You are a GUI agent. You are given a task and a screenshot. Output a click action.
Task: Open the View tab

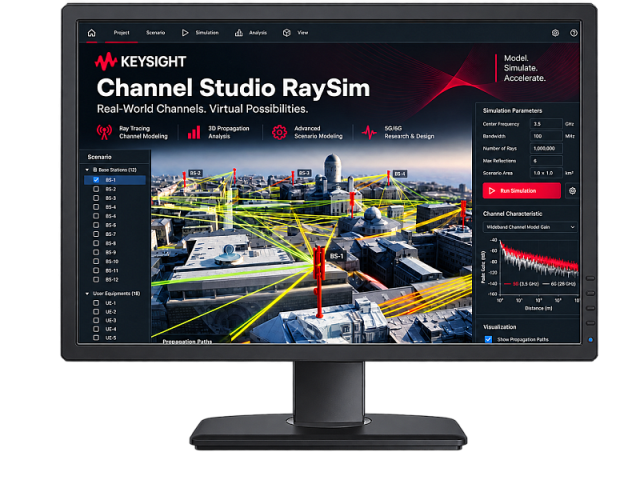[x=296, y=33]
